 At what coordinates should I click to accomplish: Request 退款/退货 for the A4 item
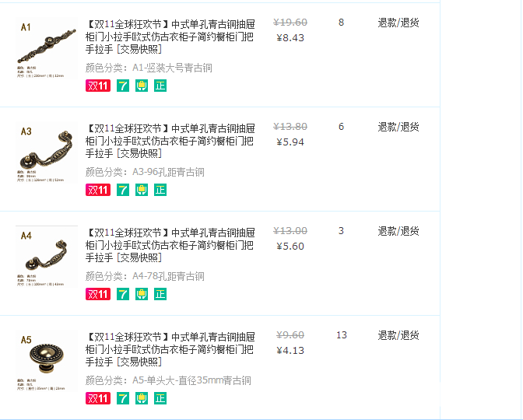398,231
